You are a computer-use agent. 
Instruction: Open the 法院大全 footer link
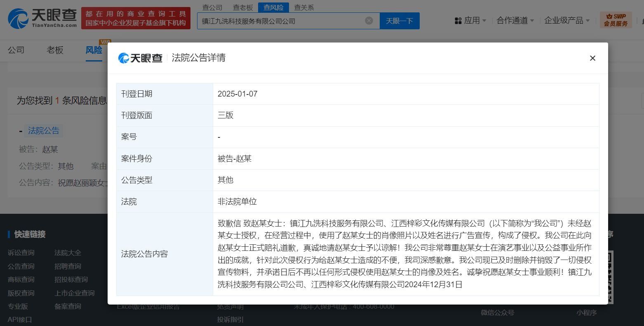click(68, 253)
